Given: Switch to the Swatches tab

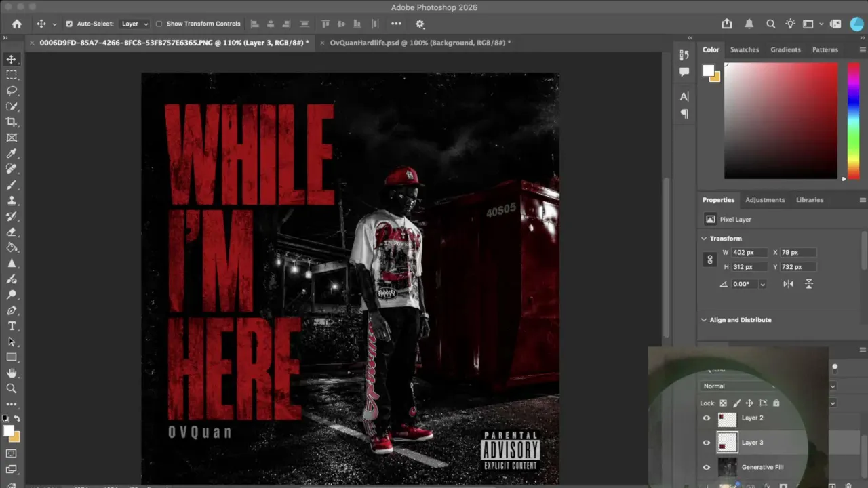Looking at the screenshot, I should click(x=745, y=49).
